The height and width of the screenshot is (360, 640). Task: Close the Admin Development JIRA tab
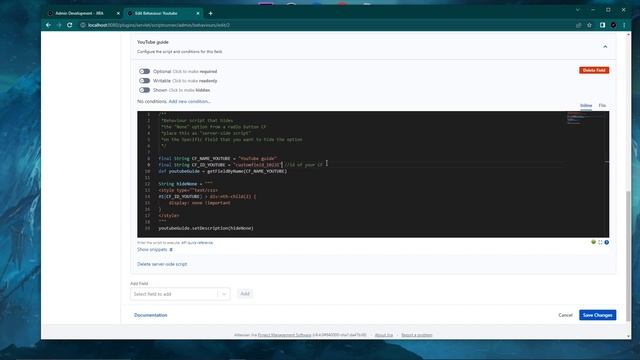click(x=118, y=13)
